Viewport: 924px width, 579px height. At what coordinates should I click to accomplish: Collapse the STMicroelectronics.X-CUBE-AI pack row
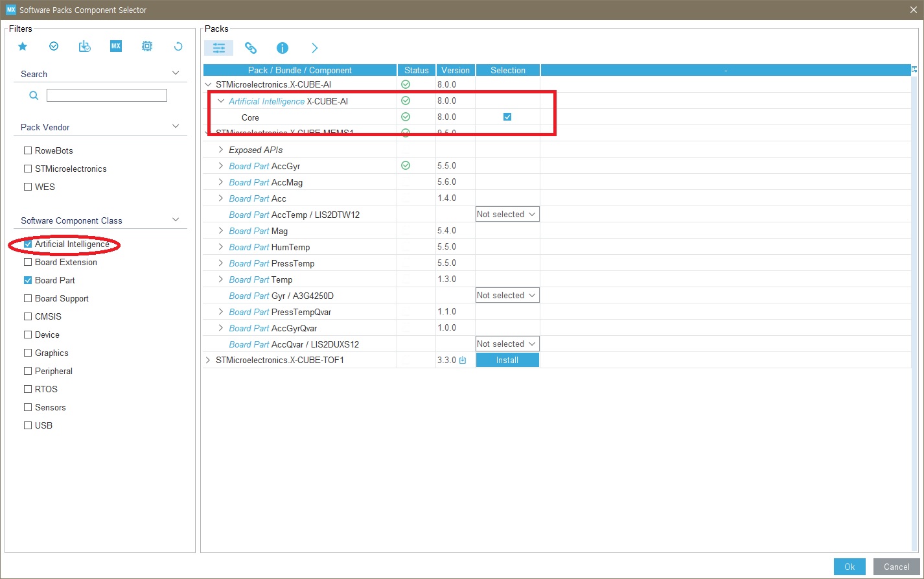click(x=208, y=84)
